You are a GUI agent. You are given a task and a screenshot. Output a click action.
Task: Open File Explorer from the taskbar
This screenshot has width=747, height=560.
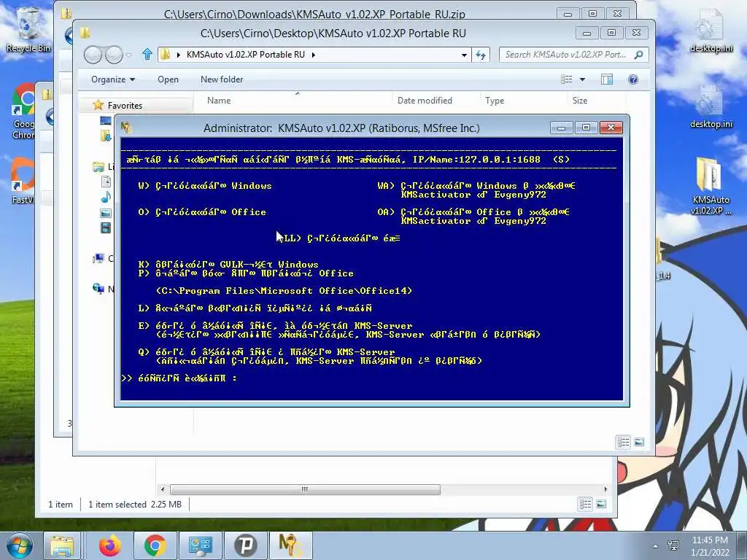coord(62,545)
